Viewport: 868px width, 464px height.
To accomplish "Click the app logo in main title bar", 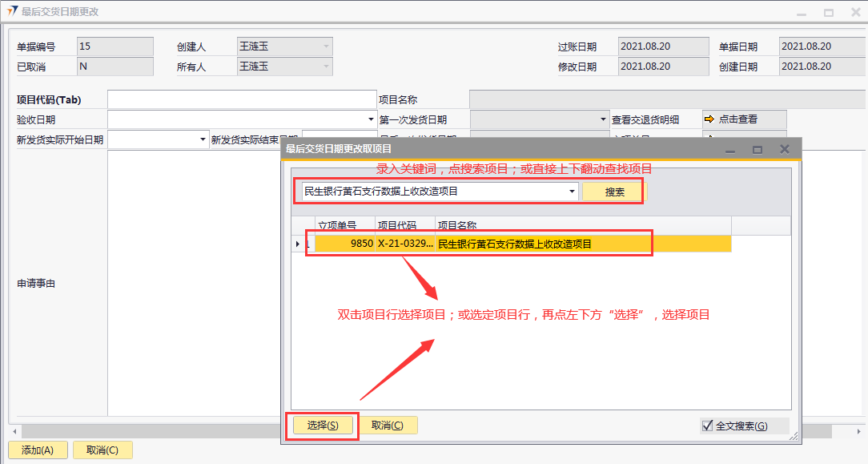I will (12, 12).
